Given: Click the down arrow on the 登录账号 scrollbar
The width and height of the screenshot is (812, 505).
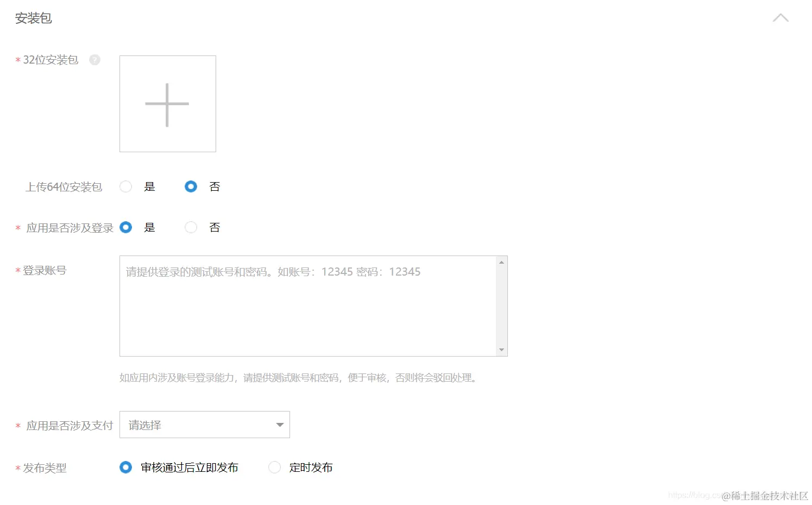Looking at the screenshot, I should pos(501,350).
